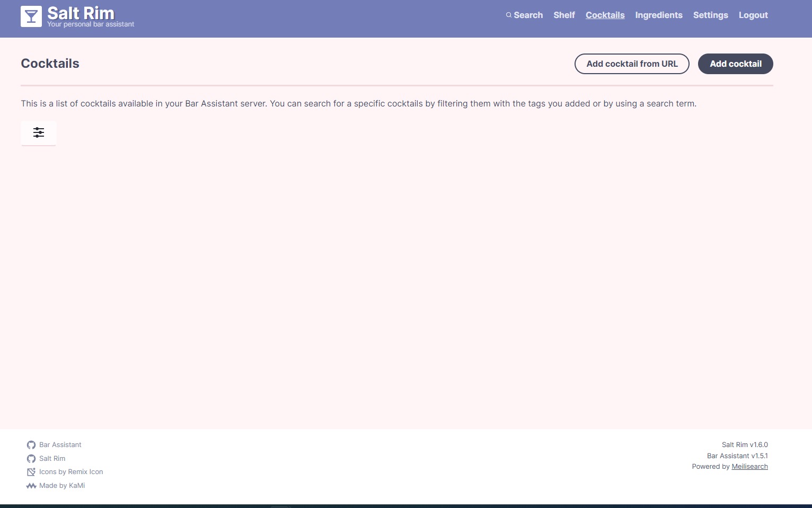Click the magnifier icon next to Search
812x508 pixels.
pyautogui.click(x=508, y=15)
